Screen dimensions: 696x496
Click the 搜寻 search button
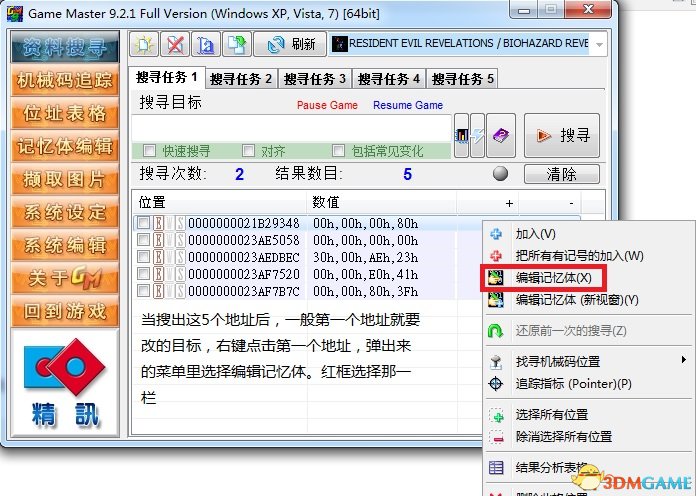click(562, 135)
